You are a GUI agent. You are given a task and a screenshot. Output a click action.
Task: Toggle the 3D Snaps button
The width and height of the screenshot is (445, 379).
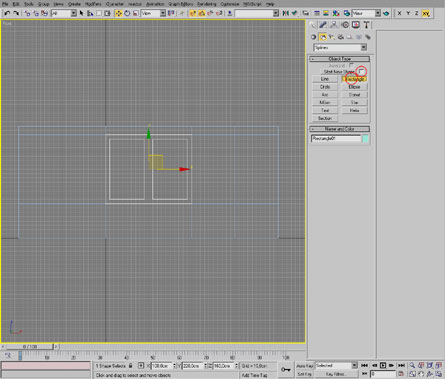tap(193, 13)
